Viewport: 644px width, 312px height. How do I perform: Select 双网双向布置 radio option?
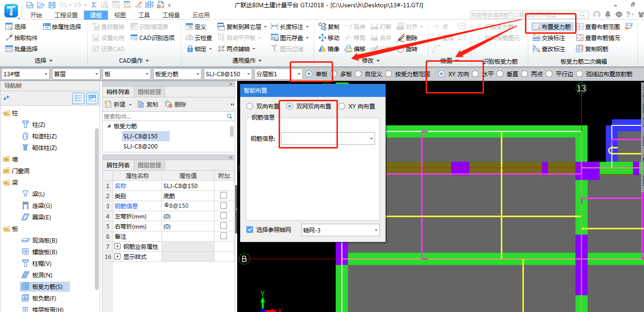point(309,106)
